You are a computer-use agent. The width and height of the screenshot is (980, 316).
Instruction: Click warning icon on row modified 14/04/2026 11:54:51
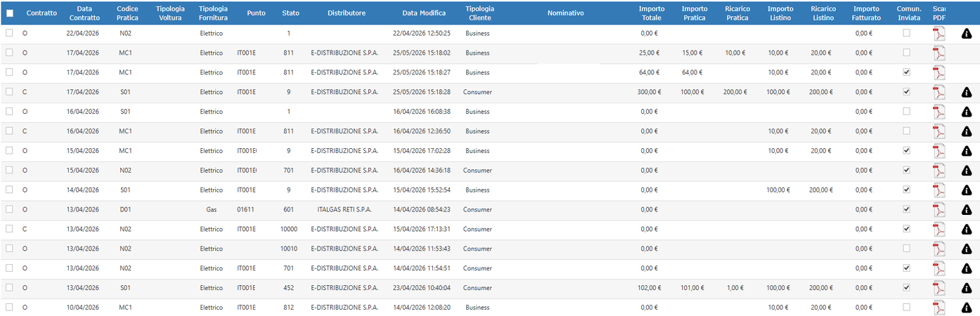coord(967,268)
